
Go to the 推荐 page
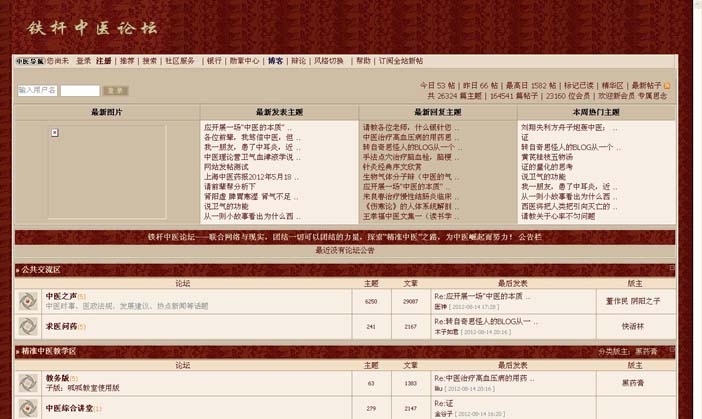tap(127, 61)
